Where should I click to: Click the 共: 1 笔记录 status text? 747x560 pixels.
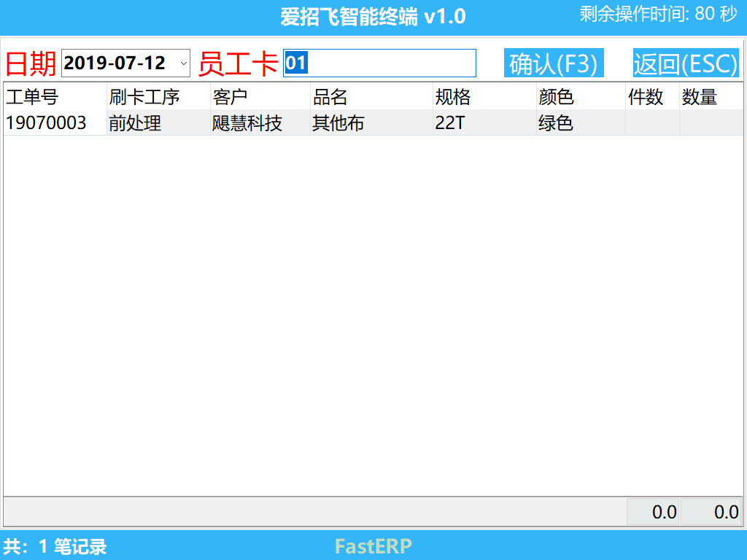pyautogui.click(x=55, y=546)
